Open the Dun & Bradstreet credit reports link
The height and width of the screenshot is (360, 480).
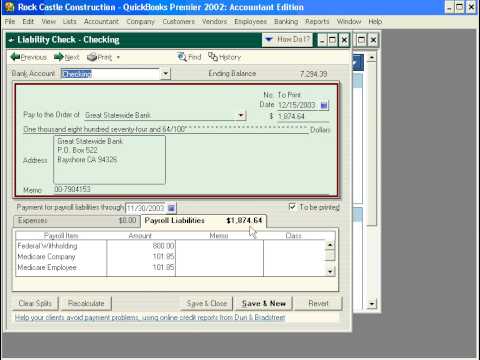[x=150, y=318]
